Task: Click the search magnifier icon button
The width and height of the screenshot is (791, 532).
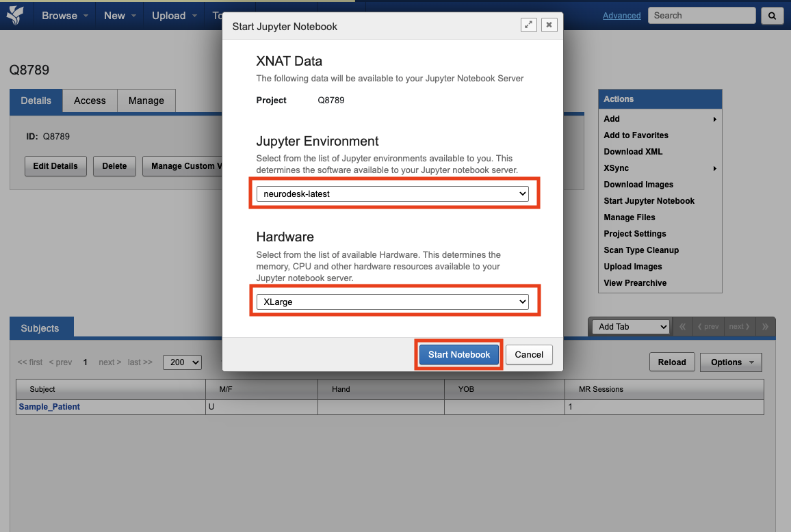Action: (x=772, y=15)
